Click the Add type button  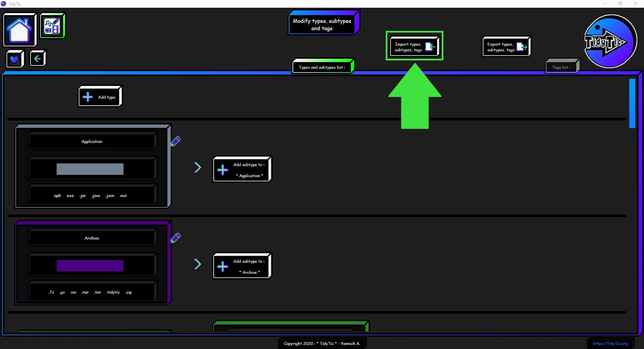(x=100, y=97)
